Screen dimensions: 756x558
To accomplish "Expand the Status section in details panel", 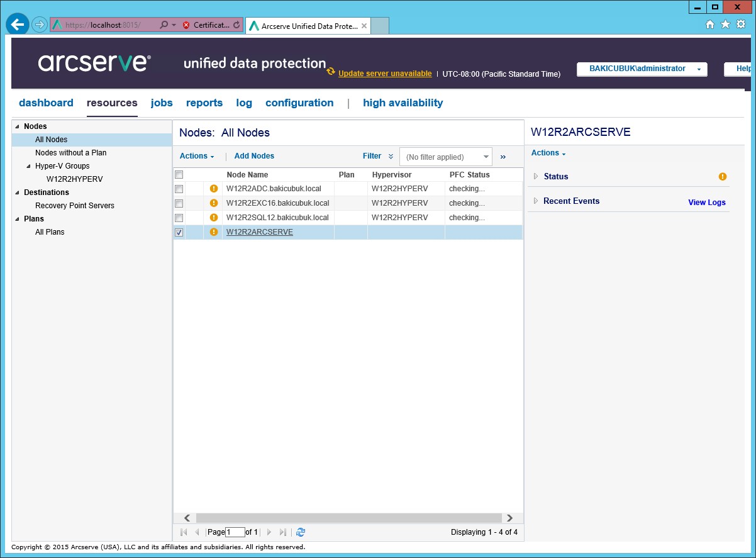I will [536, 176].
